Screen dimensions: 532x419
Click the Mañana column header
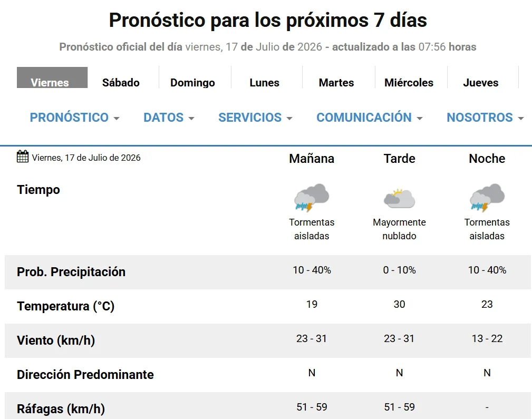[312, 159]
